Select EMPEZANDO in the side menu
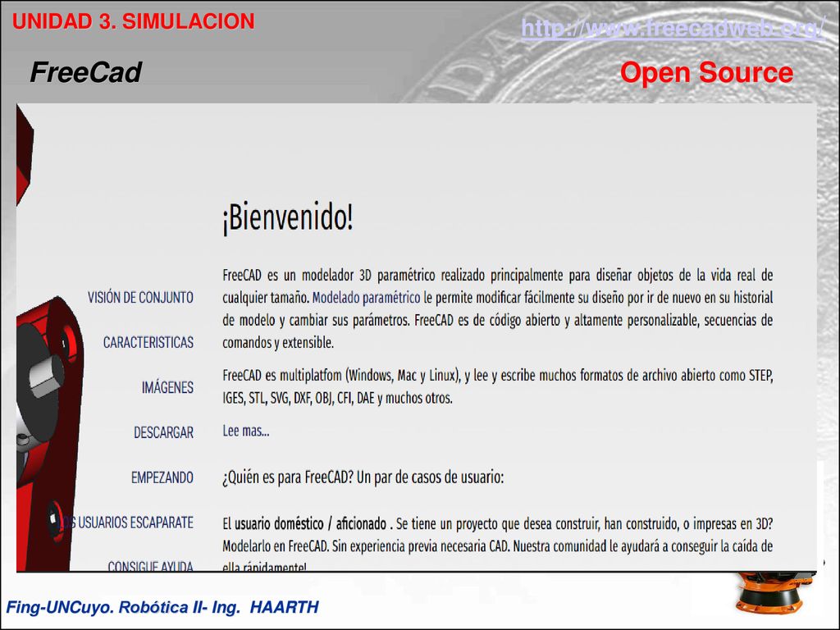 coord(162,477)
